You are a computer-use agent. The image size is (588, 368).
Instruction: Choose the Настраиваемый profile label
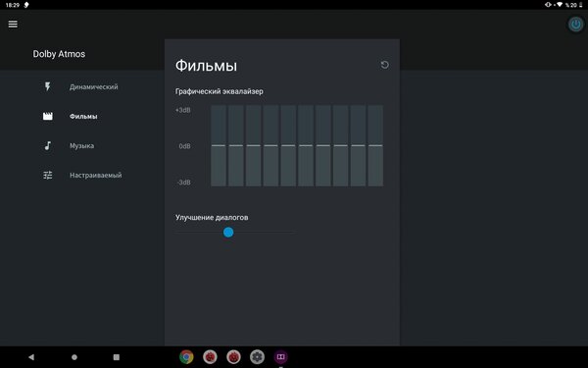pos(96,175)
